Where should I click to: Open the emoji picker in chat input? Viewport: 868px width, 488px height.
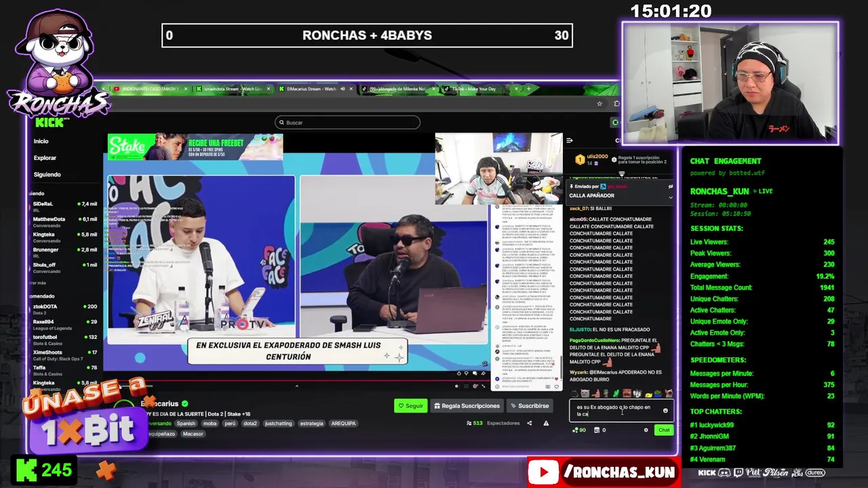665,411
